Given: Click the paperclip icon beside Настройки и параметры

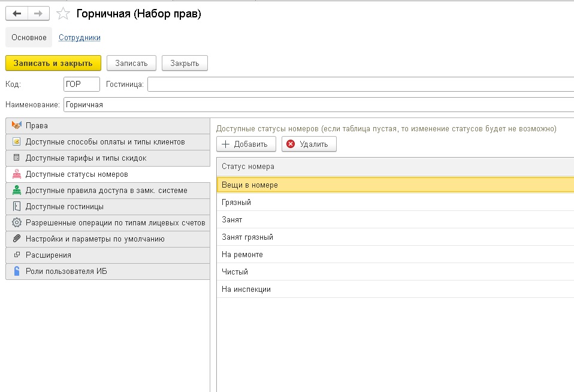Looking at the screenshot, I should (17, 239).
